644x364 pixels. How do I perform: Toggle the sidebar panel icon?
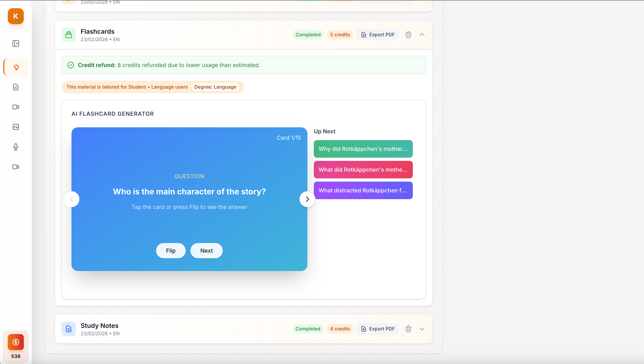coord(16,43)
